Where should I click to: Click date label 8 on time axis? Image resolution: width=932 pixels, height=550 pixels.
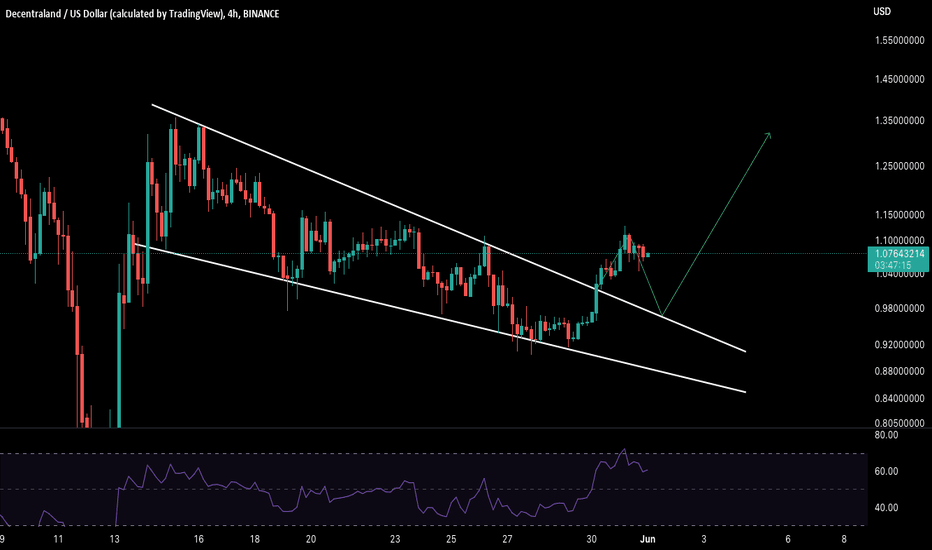point(844,539)
